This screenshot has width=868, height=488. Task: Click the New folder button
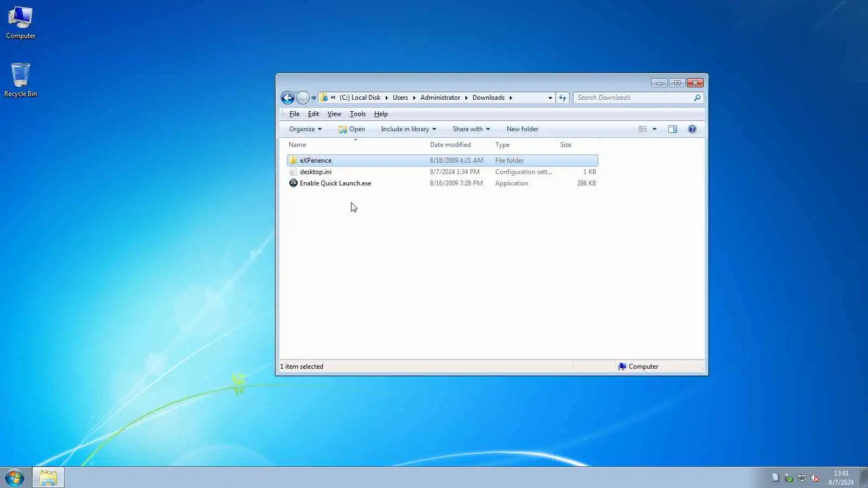pos(522,129)
